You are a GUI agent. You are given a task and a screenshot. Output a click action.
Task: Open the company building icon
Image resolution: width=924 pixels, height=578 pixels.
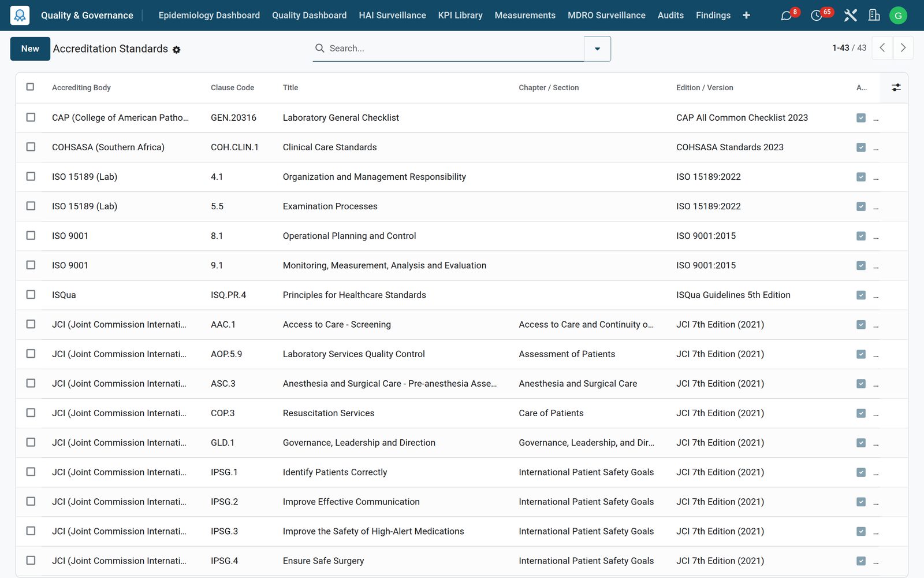(x=874, y=16)
